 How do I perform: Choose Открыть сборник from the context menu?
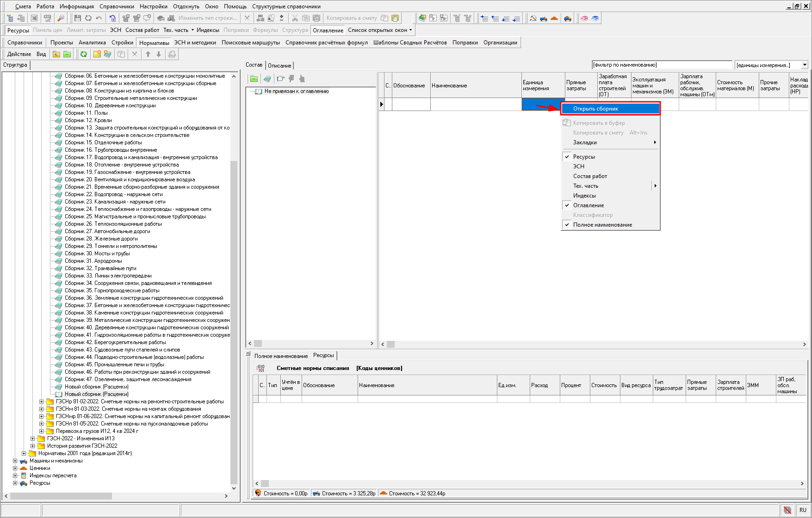[x=595, y=109]
